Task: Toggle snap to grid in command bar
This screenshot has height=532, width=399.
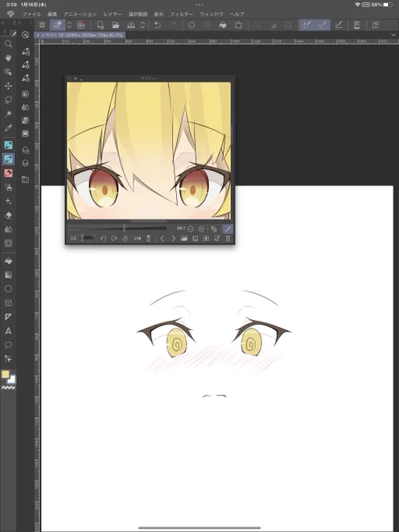Action: pyautogui.click(x=339, y=25)
